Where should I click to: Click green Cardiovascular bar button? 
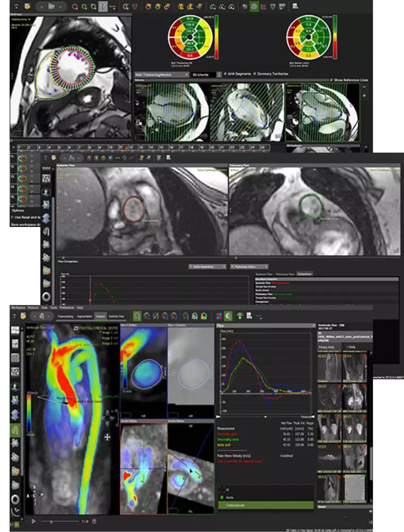265,505
